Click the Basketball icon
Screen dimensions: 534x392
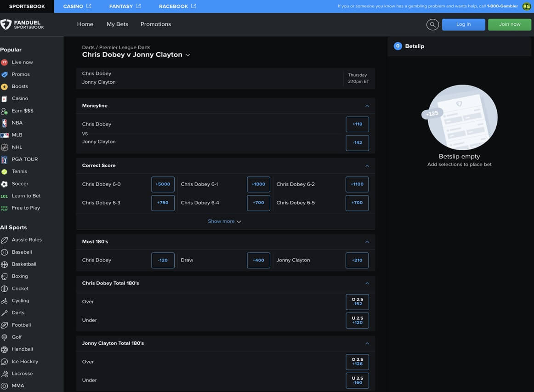pos(5,264)
